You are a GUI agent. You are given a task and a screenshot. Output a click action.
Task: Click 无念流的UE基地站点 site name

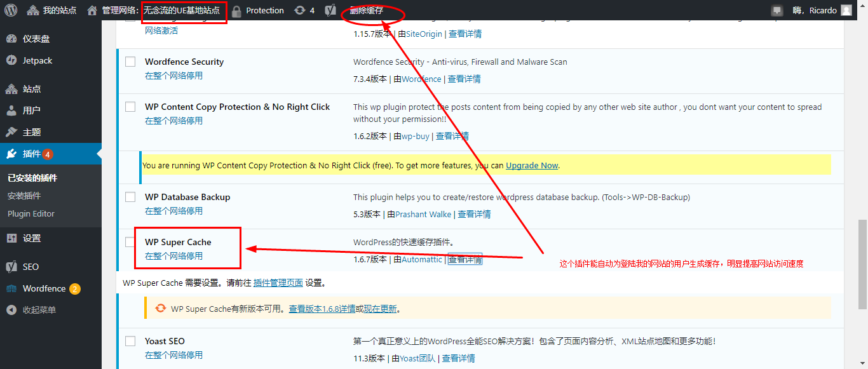[182, 11]
